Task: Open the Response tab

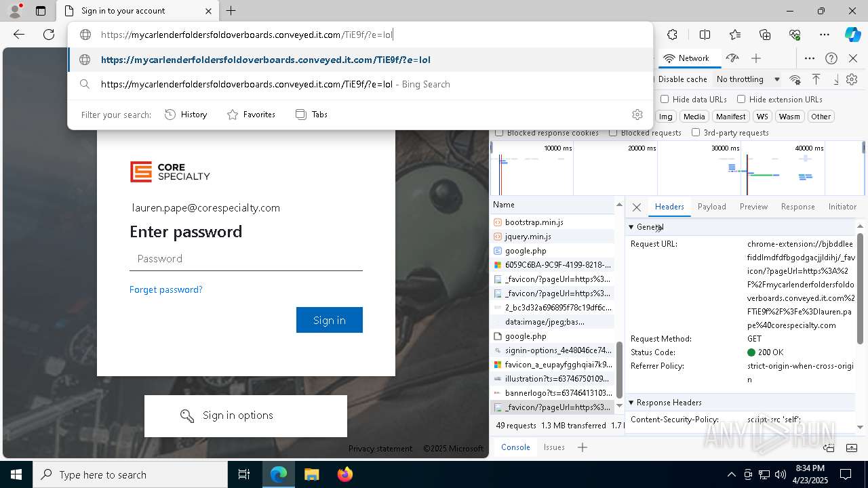Action: point(797,207)
